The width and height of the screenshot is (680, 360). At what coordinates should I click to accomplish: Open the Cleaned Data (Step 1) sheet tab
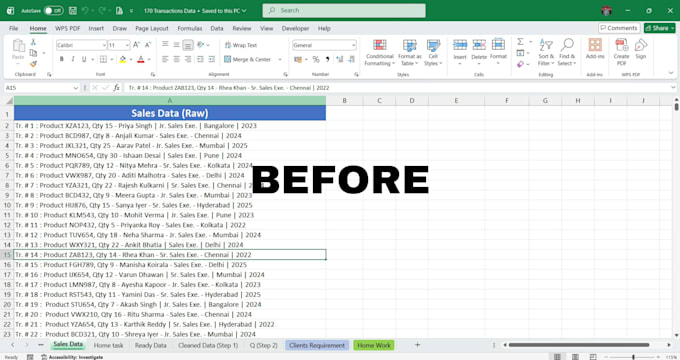[208, 345]
